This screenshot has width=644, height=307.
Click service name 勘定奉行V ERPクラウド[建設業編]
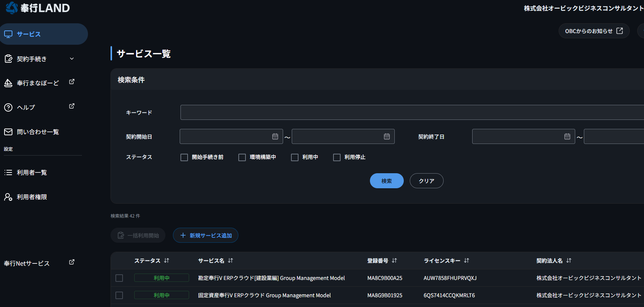point(271,278)
